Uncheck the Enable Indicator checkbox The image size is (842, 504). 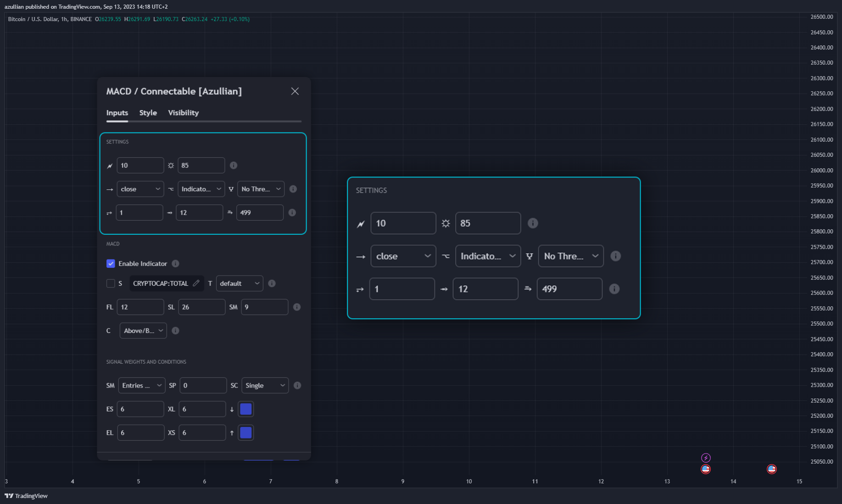pyautogui.click(x=111, y=264)
